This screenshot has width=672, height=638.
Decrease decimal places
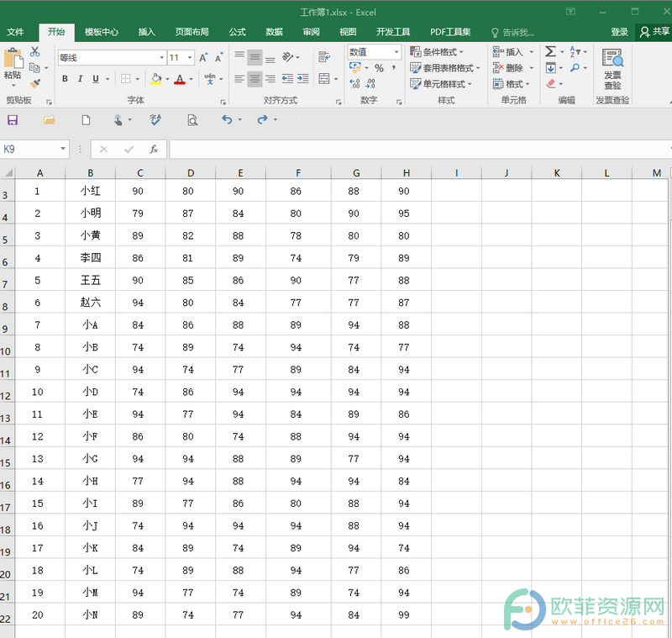click(370, 83)
